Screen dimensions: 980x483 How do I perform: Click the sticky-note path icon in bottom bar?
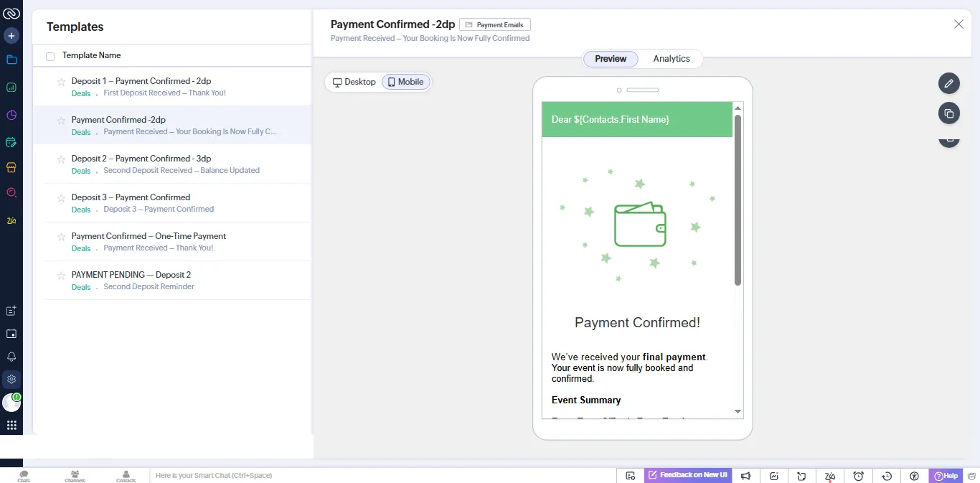802,476
